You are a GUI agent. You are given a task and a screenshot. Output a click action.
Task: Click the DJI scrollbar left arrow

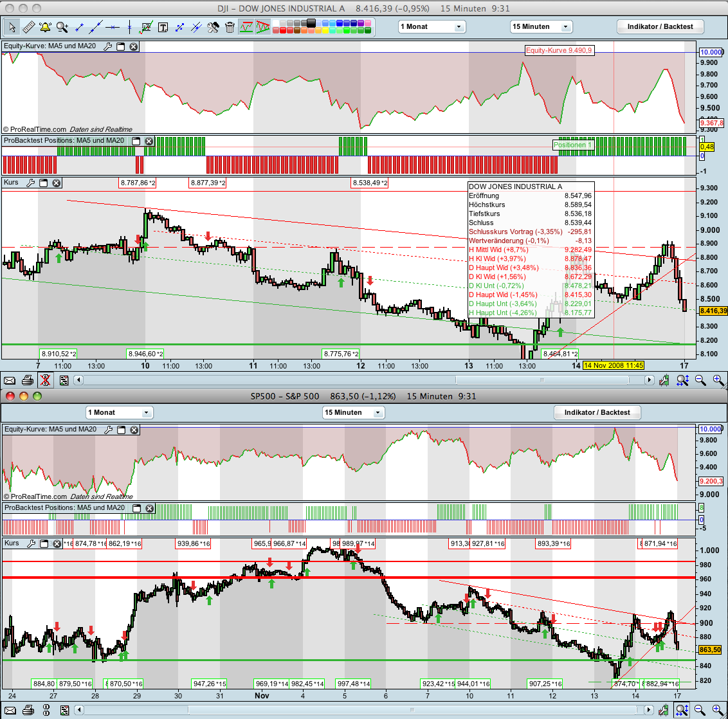tap(78, 380)
